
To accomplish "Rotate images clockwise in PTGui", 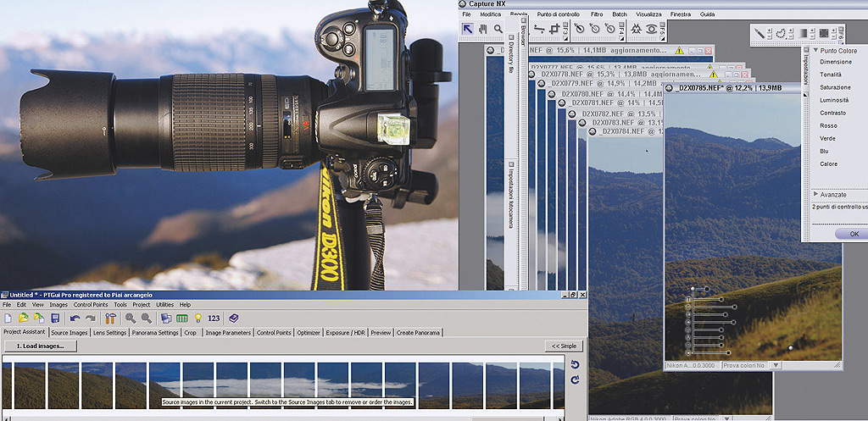I will coord(575,379).
